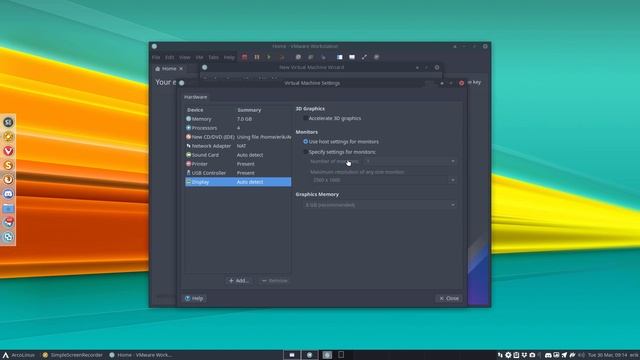Open the View menu in VMware Workstation

(x=185, y=57)
